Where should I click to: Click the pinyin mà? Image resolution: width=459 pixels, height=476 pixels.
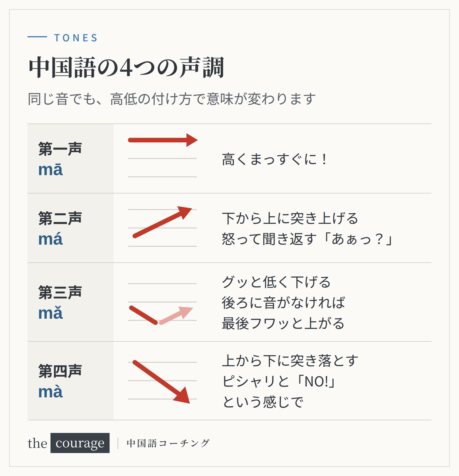tap(50, 391)
